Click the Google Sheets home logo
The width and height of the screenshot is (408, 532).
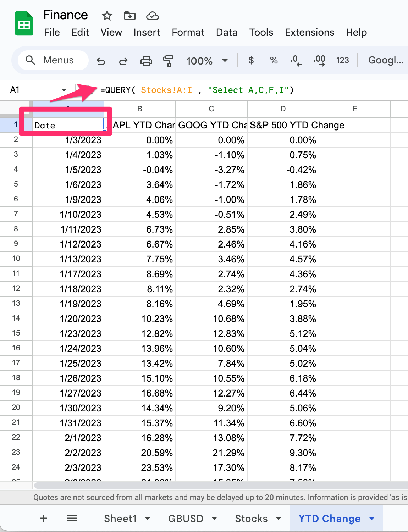coord(24,23)
